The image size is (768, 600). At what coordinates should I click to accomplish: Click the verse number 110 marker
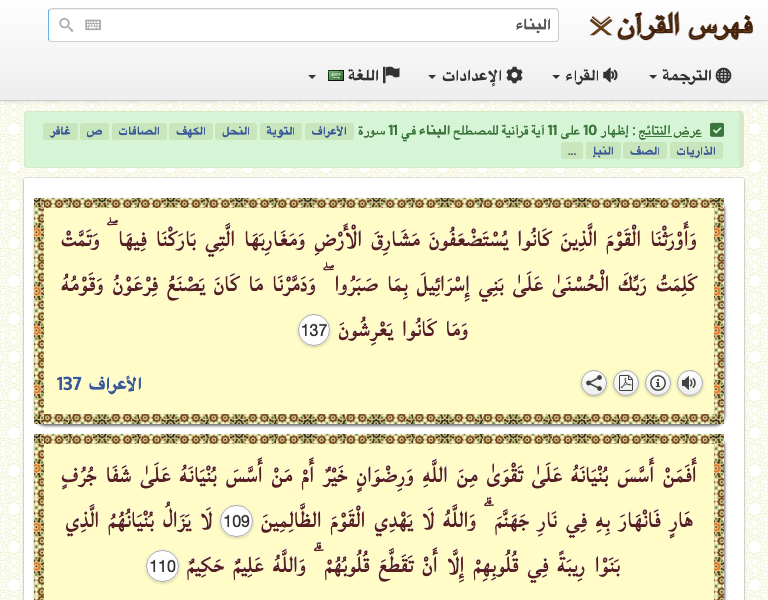[x=162, y=567]
